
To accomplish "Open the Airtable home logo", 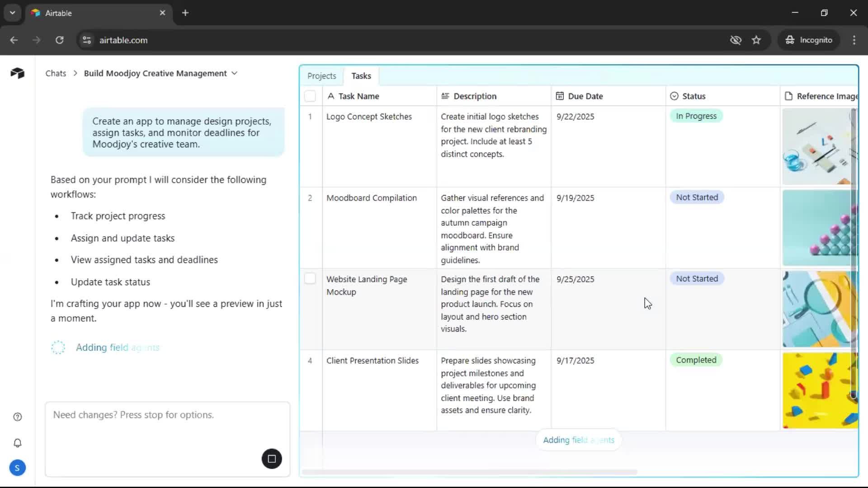I will tap(17, 73).
